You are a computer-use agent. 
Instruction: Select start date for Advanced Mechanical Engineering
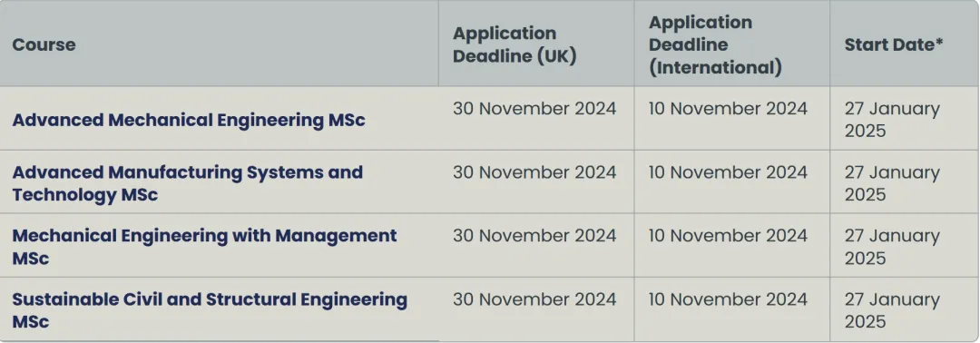tap(893, 120)
